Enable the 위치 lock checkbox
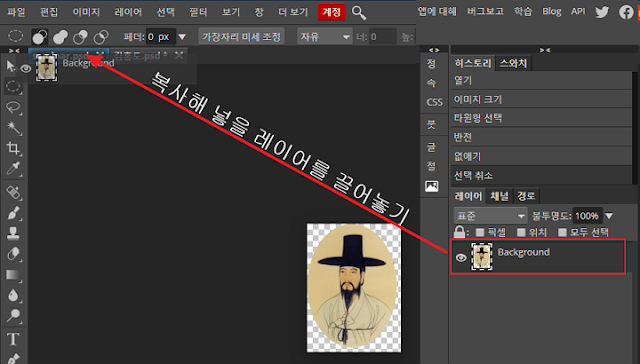The height and width of the screenshot is (364, 640). (521, 232)
